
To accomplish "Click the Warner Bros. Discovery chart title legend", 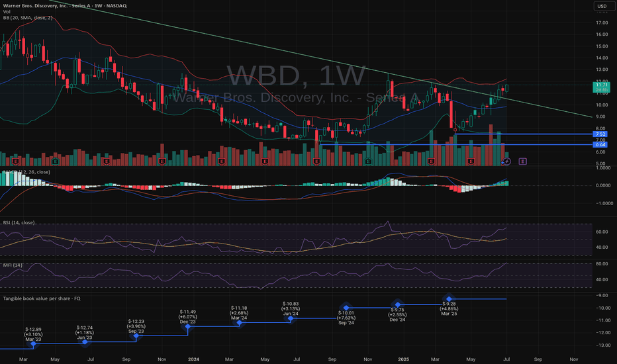I will click(64, 5).
